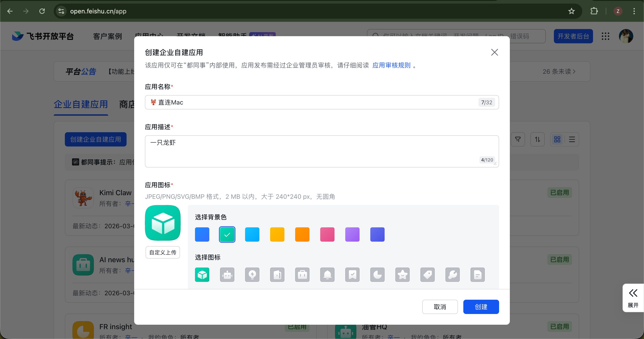Choose the yellow background color
The width and height of the screenshot is (644, 339).
(x=277, y=234)
